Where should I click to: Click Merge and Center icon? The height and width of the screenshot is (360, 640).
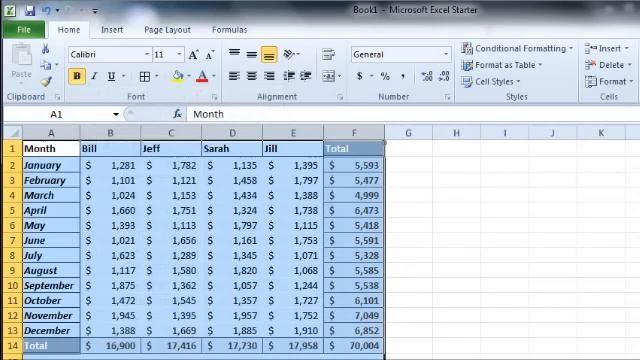pos(328,76)
